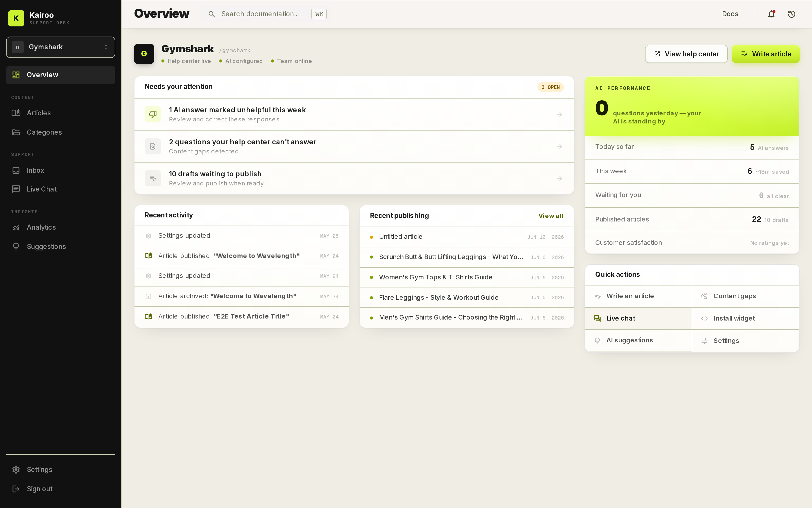
Task: Click arrow on AI answer unhelpful row
Action: click(560, 114)
